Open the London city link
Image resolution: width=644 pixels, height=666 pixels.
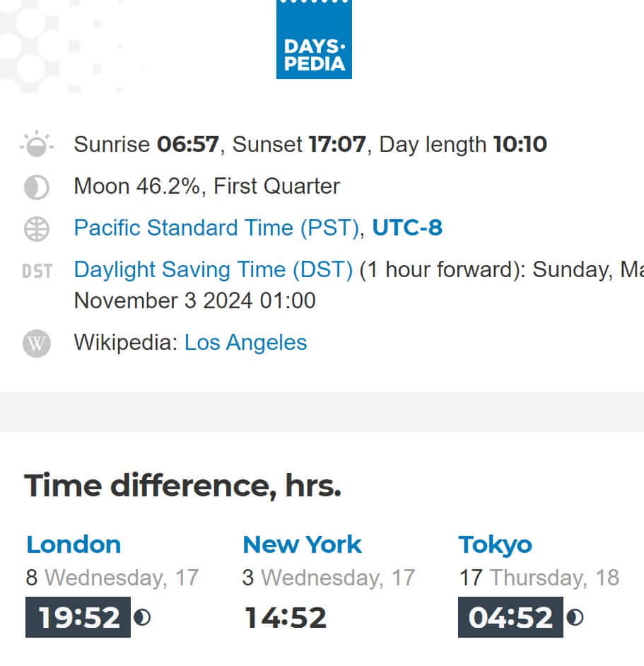pyautogui.click(x=74, y=544)
